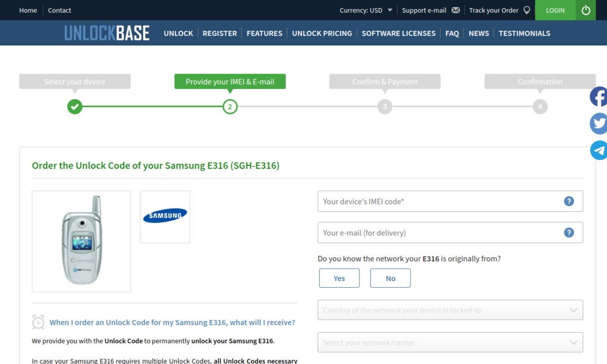Click the Support e-mail link text
Screen dimensions: 607x364
424,10
